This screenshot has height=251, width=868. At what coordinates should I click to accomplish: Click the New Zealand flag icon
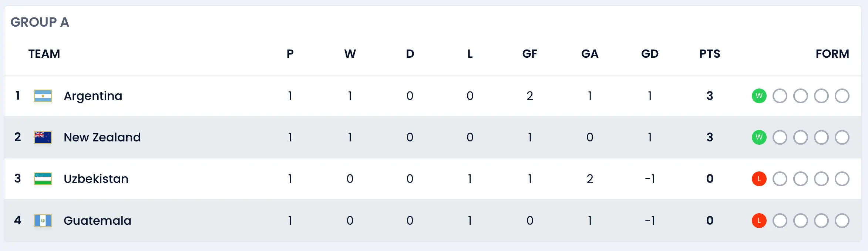(x=43, y=137)
